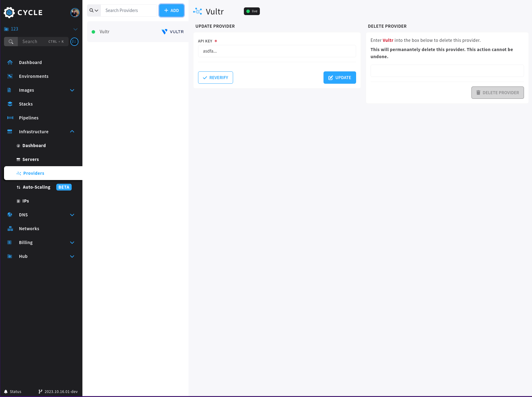The width and height of the screenshot is (532, 397).
Task: Go to Environments
Action: tap(34, 76)
